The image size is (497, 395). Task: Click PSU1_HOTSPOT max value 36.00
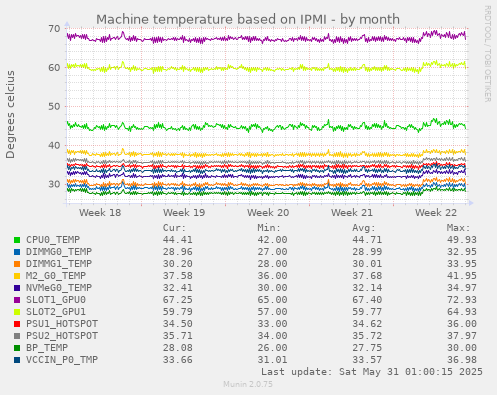click(x=462, y=324)
